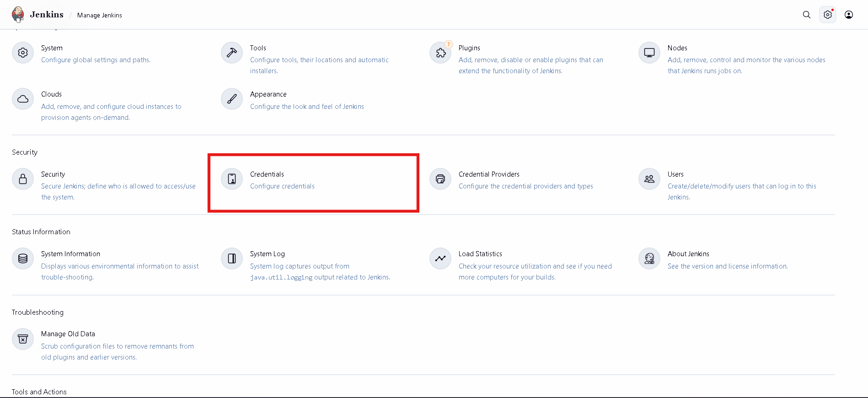Screen dimensions: 868x398
Task: Click the 'Create/delete/modify users' description
Action: click(742, 192)
